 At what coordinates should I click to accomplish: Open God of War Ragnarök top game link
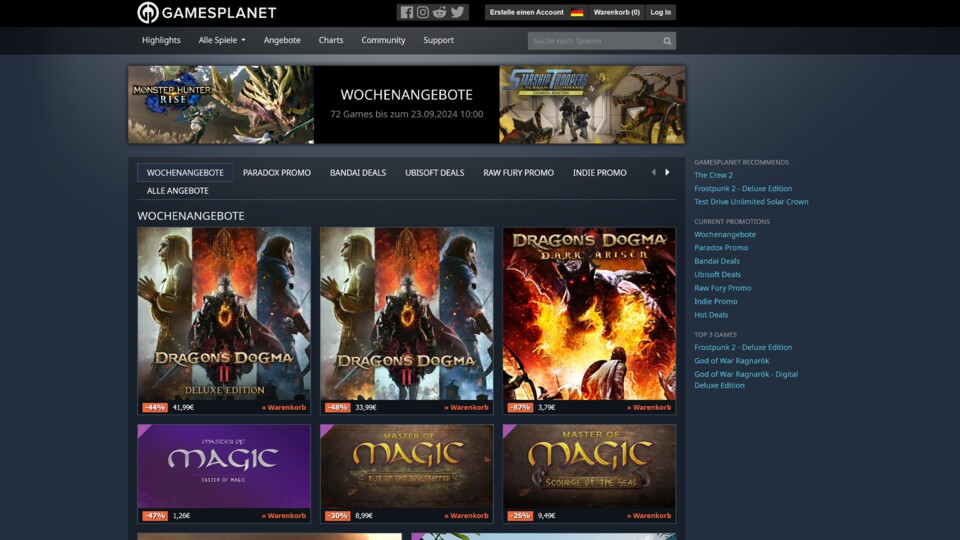[x=732, y=361]
